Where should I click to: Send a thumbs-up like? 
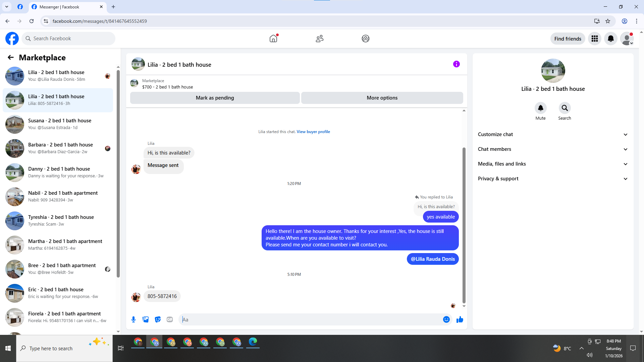pos(460,319)
